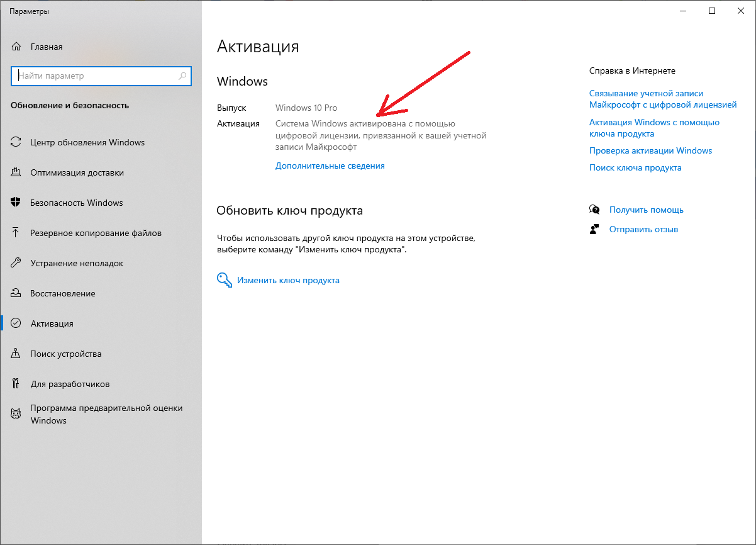Click the Восстановление icon

coord(16,293)
